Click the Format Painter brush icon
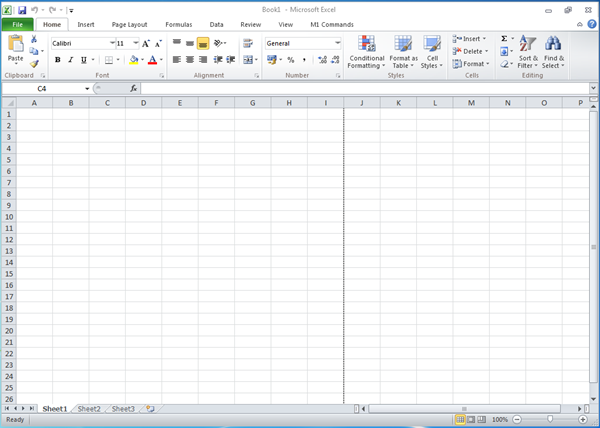The image size is (600, 428). (34, 64)
